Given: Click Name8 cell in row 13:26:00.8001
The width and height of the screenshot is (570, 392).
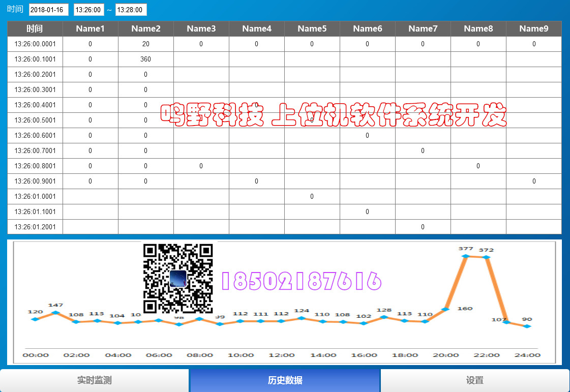Looking at the screenshot, I should [x=478, y=166].
